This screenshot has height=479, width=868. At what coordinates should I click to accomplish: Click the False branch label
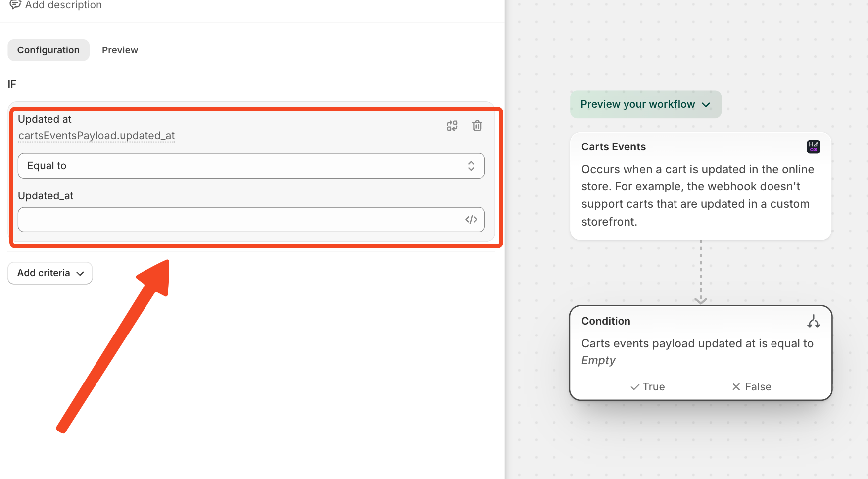[758, 387]
